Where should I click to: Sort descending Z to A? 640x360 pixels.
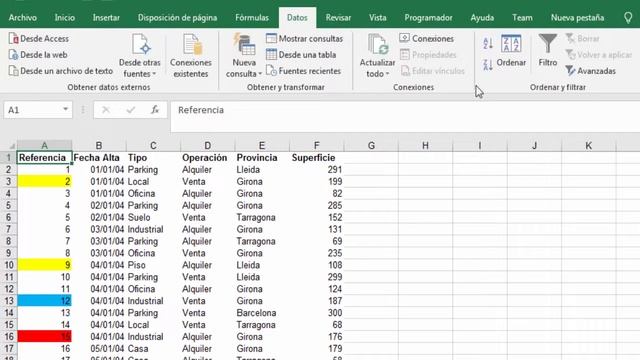coord(488,64)
